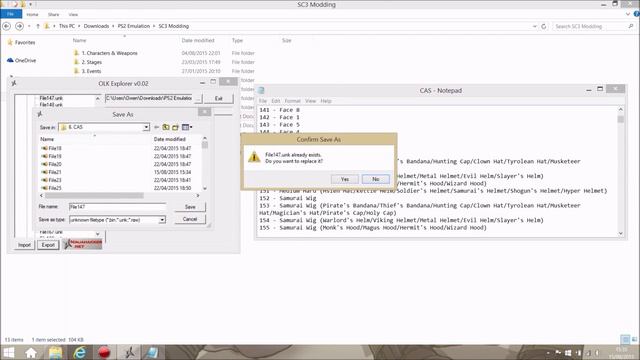Click the path field in OLK Explorer
The width and height of the screenshot is (640, 360).
pos(149,98)
